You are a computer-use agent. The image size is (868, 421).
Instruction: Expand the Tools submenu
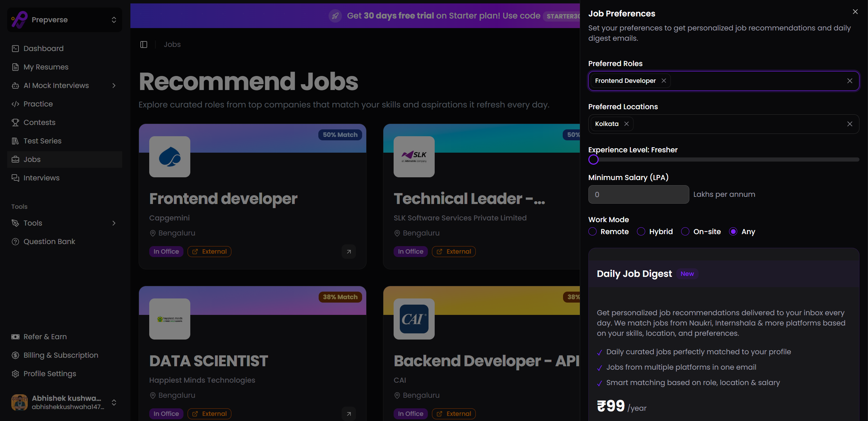(114, 223)
